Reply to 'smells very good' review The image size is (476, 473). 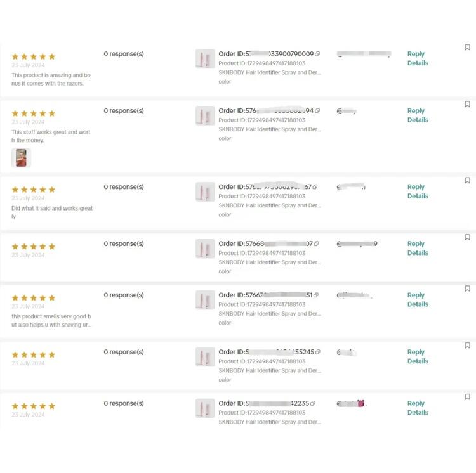coord(416,295)
